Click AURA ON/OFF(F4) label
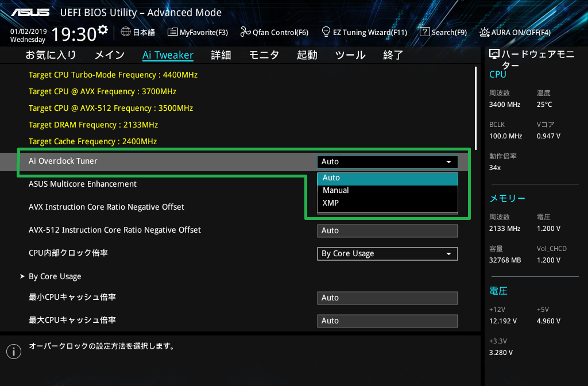588x386 pixels. point(521,33)
